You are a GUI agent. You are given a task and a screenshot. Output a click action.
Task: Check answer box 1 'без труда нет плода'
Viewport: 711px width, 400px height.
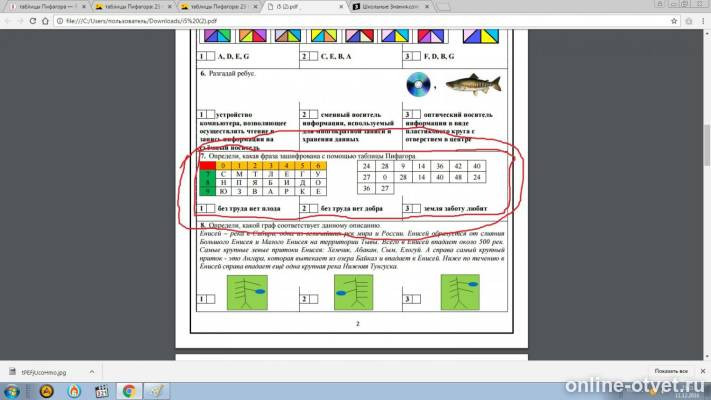click(x=210, y=208)
